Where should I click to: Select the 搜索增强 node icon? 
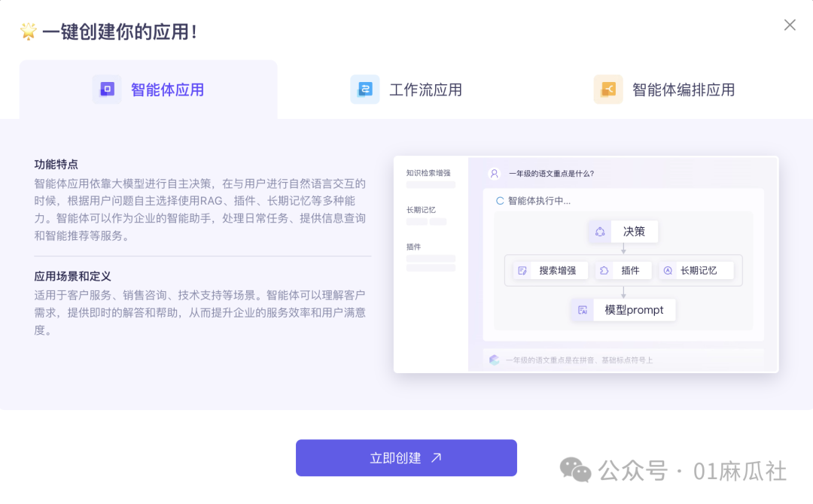(521, 270)
